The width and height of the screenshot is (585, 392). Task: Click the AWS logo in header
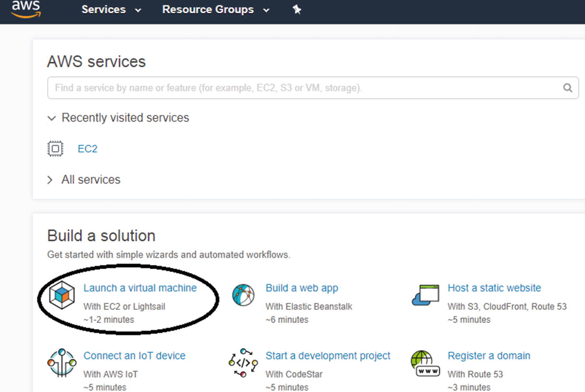26,9
